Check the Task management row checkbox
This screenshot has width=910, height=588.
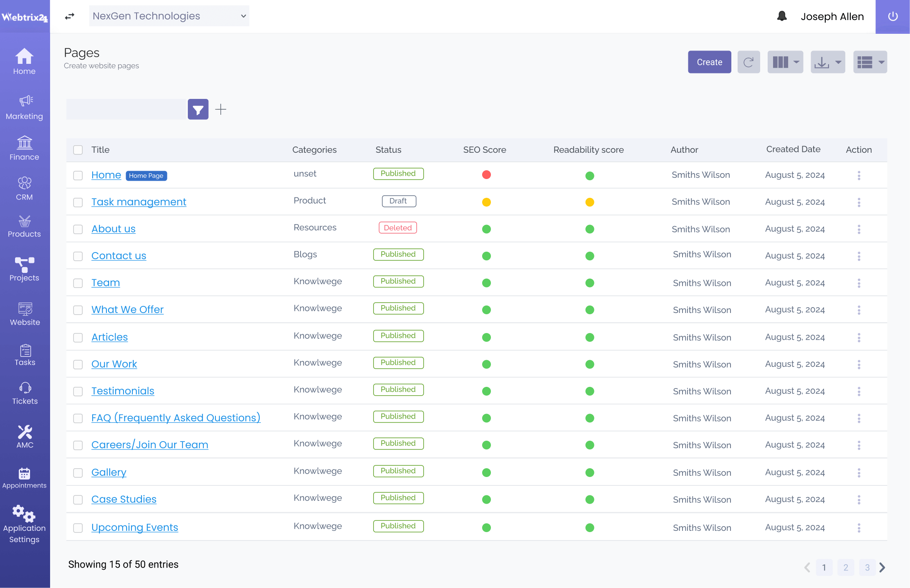[x=78, y=202]
